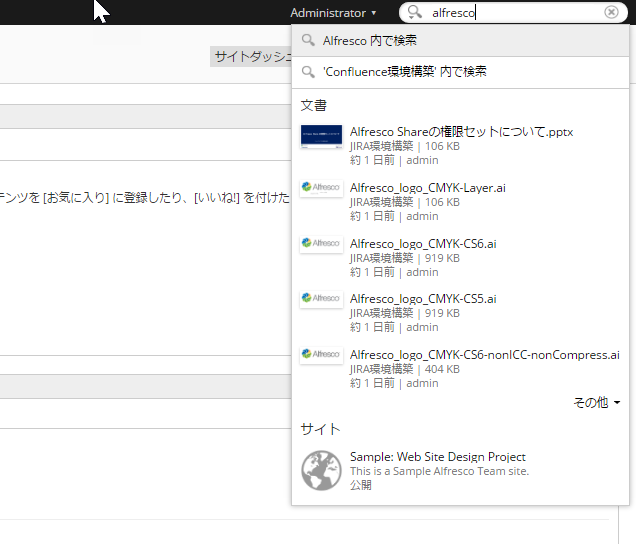Screen dimensions: 636x544
Task: Click admin under CMYK-CS6-nonICC-nonCompress.ai result
Action: click(422, 383)
